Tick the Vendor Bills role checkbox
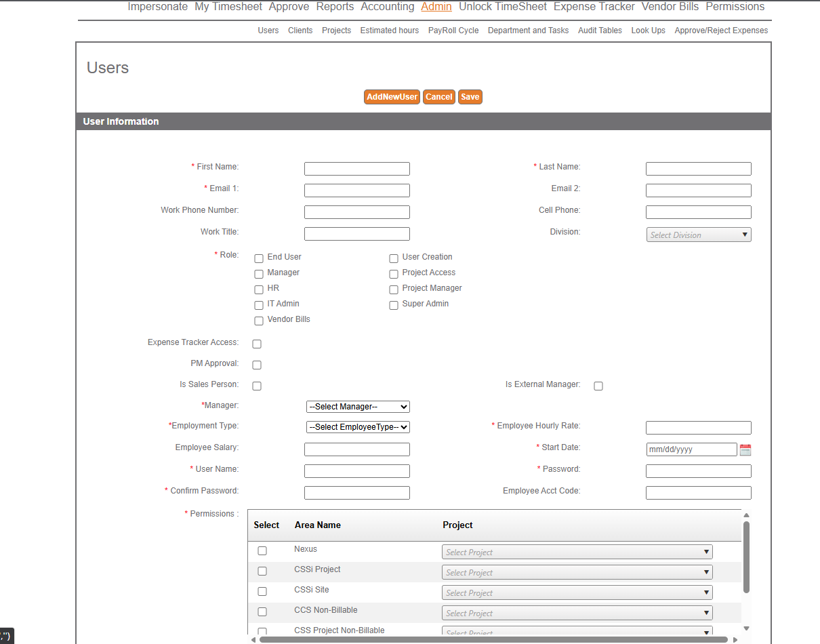820x644 pixels. [x=259, y=321]
